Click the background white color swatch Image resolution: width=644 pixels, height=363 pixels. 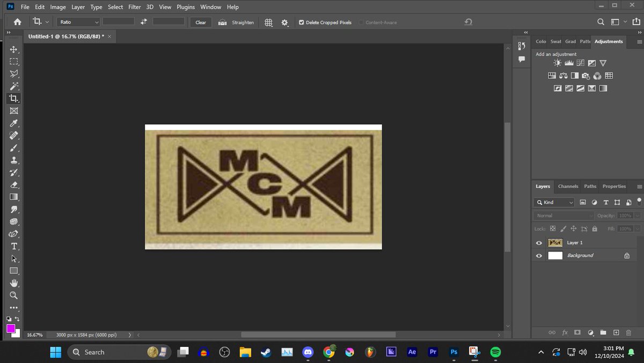(17, 334)
